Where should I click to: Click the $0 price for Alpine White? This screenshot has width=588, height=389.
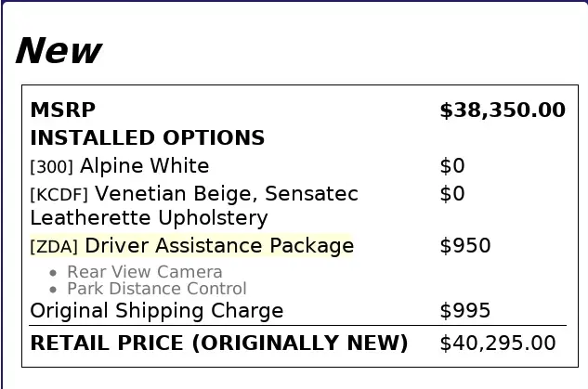point(451,166)
